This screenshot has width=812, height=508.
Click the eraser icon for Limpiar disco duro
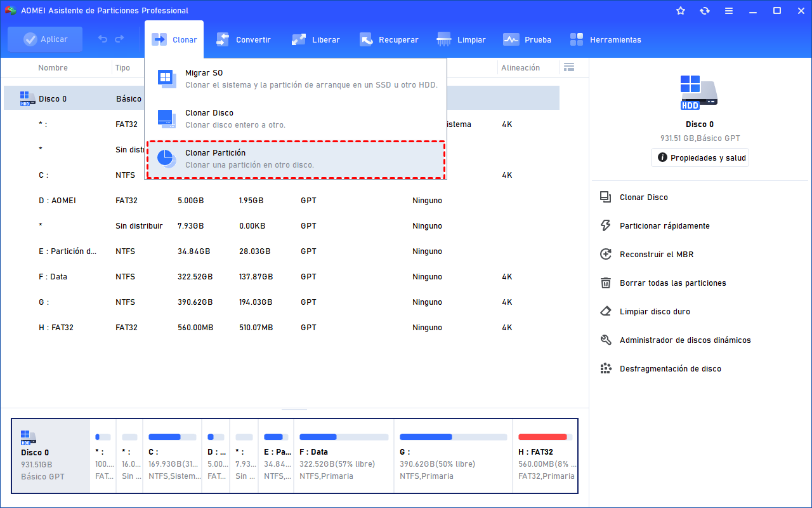606,312
